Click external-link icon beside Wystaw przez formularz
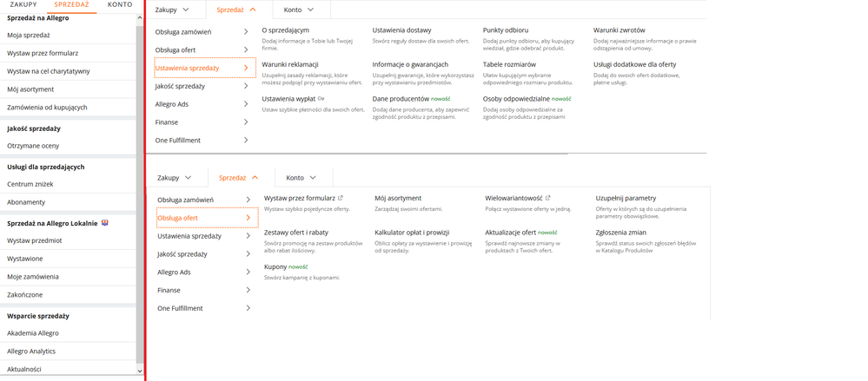Screen dimensions: 868x381 pyautogui.click(x=341, y=198)
